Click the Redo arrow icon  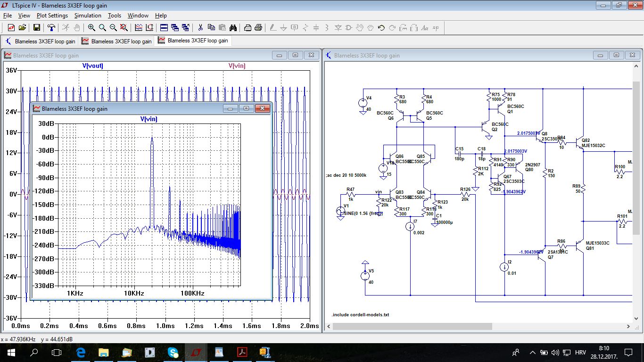tap(392, 28)
